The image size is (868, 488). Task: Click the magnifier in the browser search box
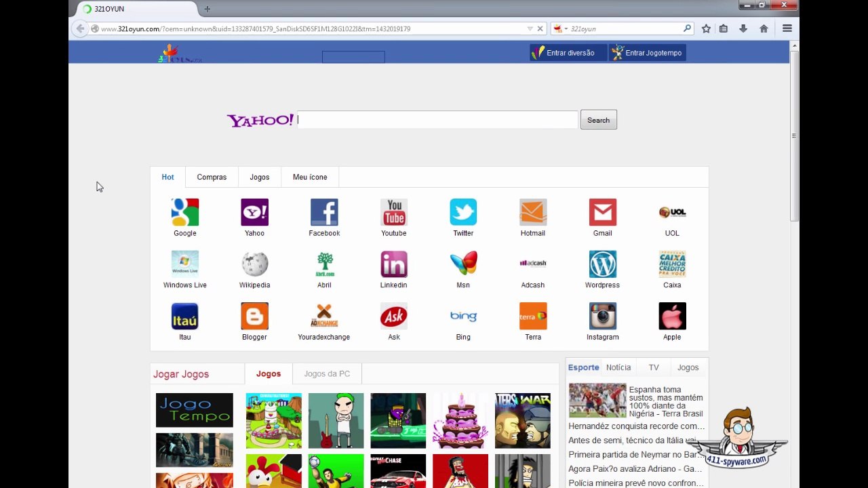[x=687, y=28]
